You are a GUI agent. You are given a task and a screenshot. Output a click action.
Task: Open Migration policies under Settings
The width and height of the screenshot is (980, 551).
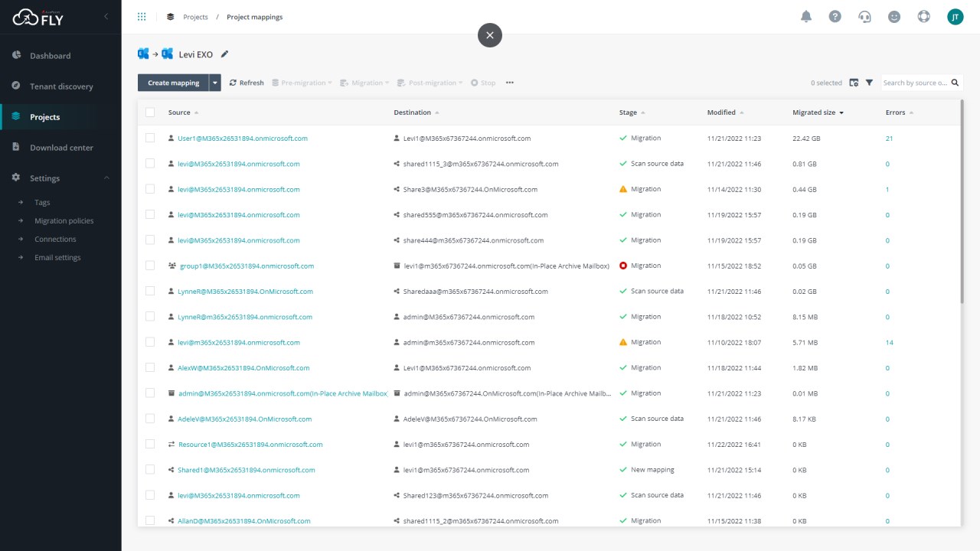[64, 221]
